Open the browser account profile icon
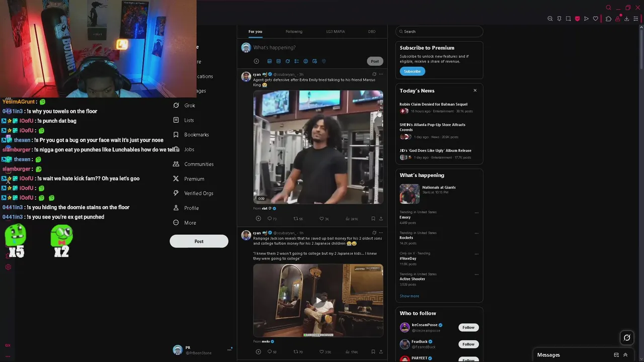The image size is (644, 362). click(x=617, y=19)
